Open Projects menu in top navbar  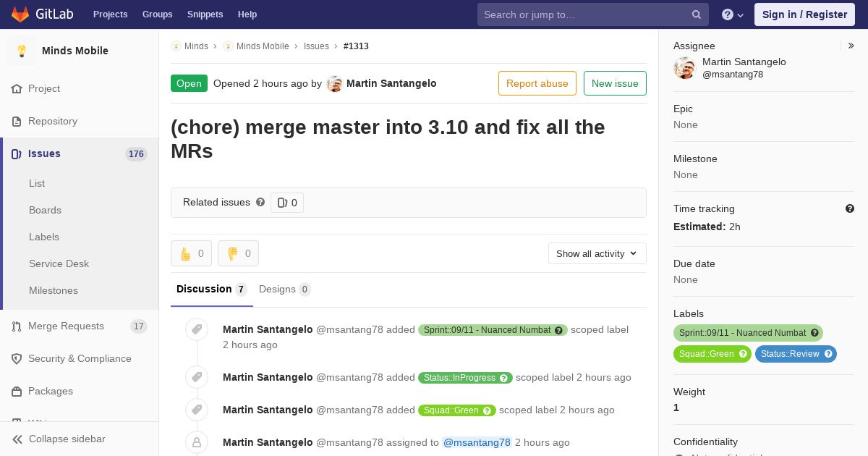[x=111, y=14]
